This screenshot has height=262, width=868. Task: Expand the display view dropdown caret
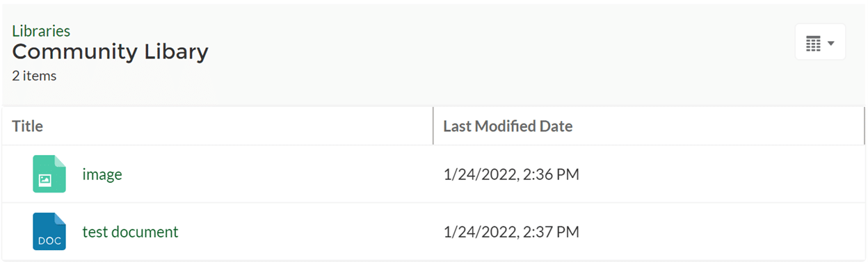pos(831,44)
